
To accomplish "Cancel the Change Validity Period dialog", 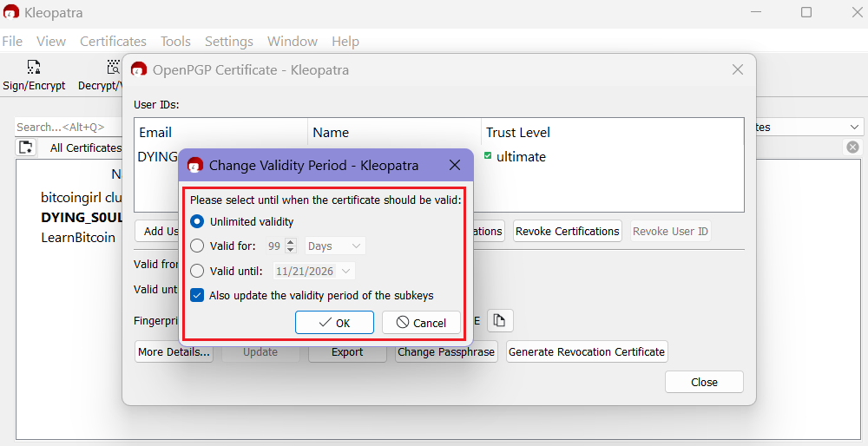I will tap(421, 323).
